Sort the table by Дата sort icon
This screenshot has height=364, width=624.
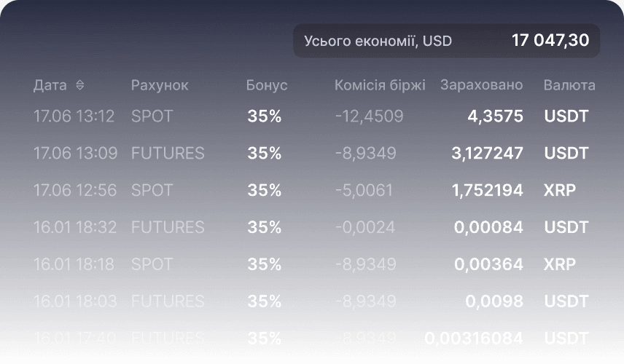click(79, 85)
